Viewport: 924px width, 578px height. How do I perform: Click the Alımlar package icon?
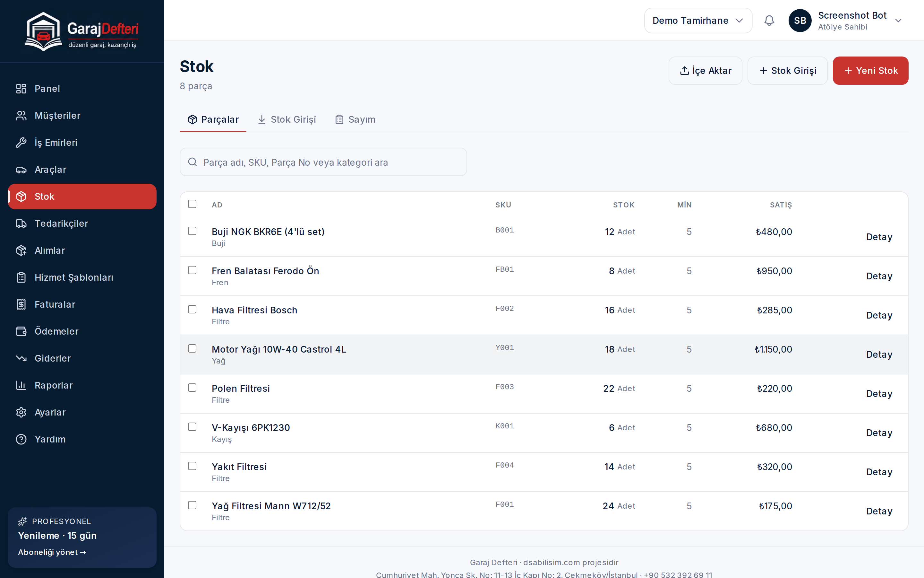point(21,250)
